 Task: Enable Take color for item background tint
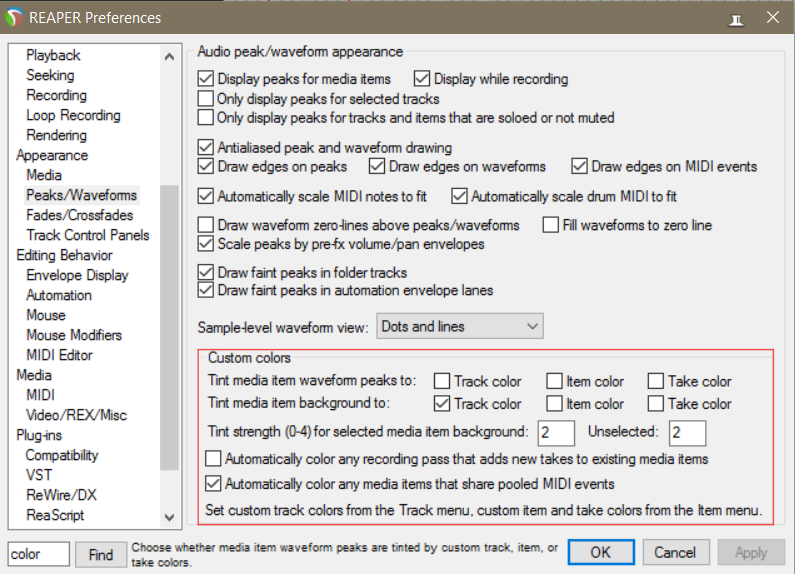click(x=656, y=404)
